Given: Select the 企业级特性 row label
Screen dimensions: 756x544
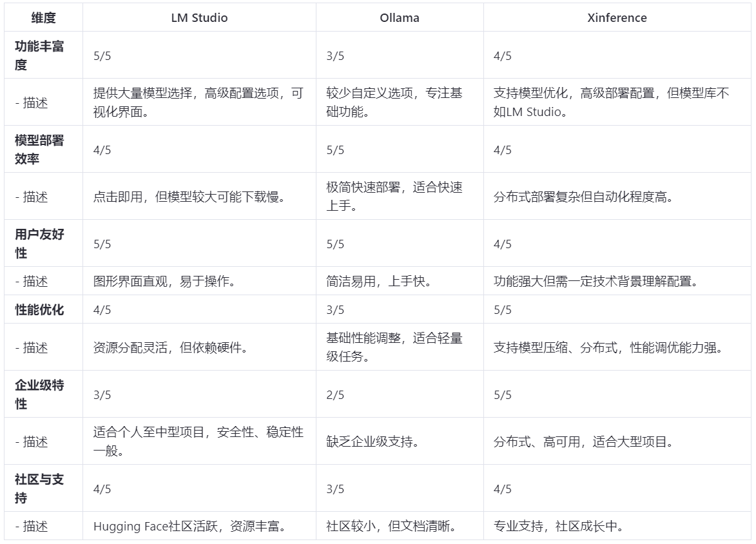Looking at the screenshot, I should [39, 394].
